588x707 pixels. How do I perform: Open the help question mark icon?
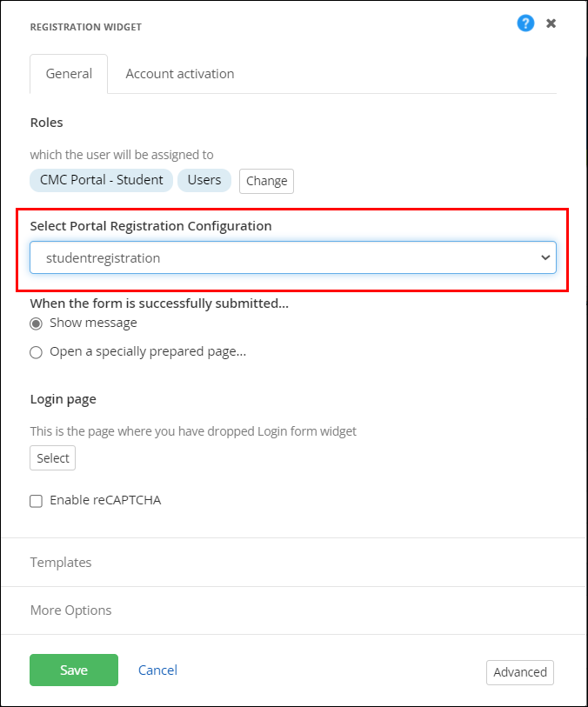click(525, 23)
